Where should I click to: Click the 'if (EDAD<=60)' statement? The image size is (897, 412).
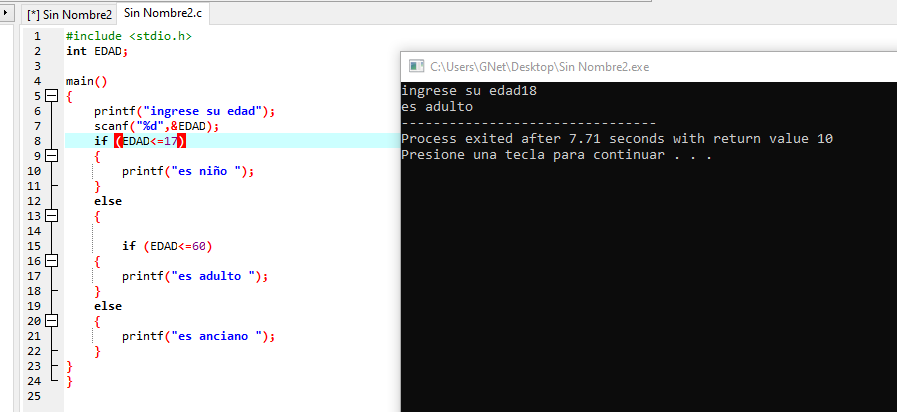coord(167,246)
